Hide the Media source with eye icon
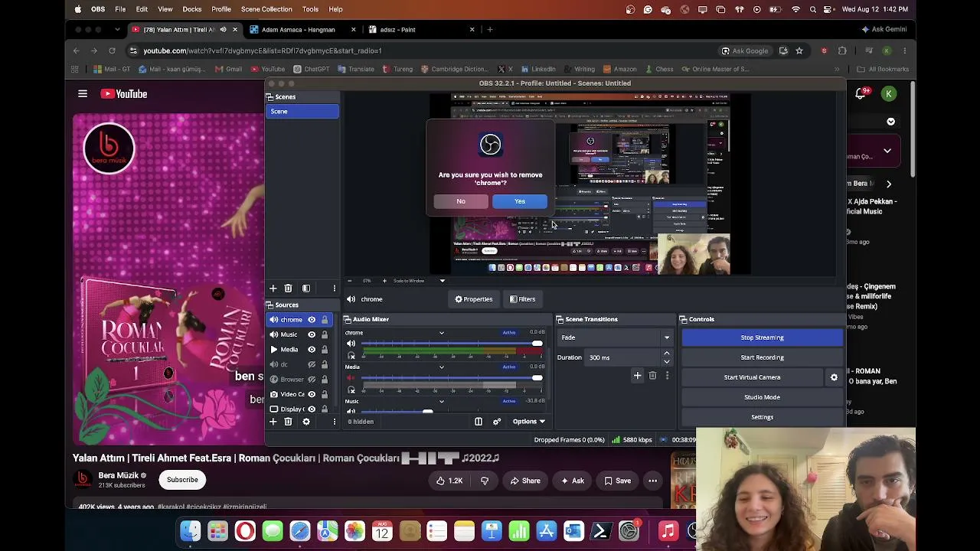This screenshot has height=551, width=980. 312,350
